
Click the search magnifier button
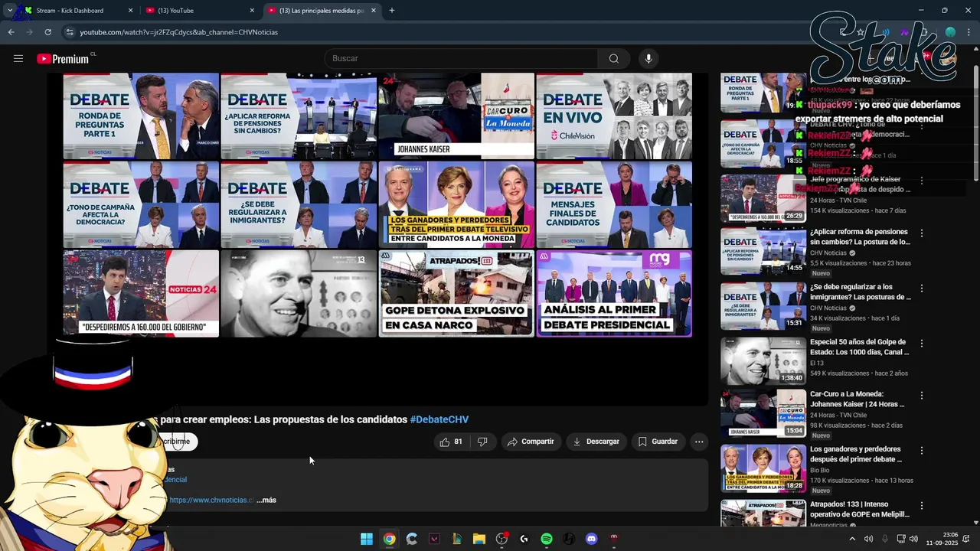[613, 58]
